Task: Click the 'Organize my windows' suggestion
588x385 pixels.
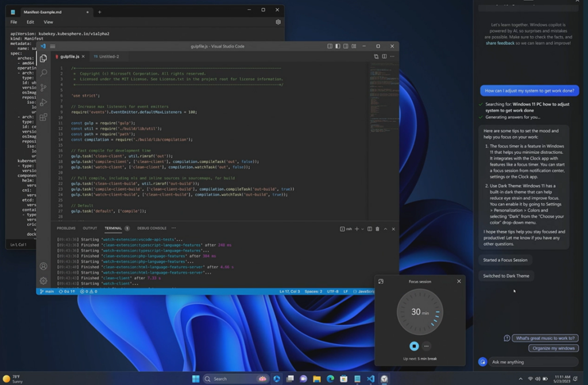Action: (553, 348)
